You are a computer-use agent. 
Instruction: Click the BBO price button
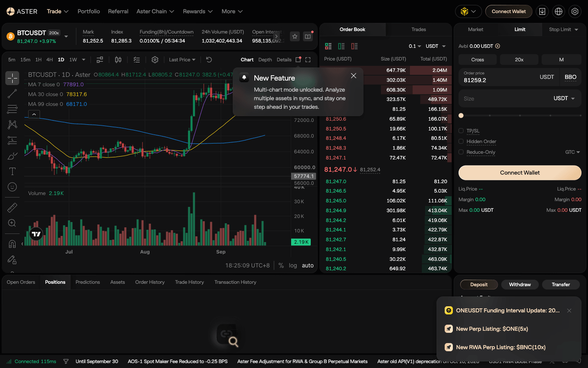(570, 77)
